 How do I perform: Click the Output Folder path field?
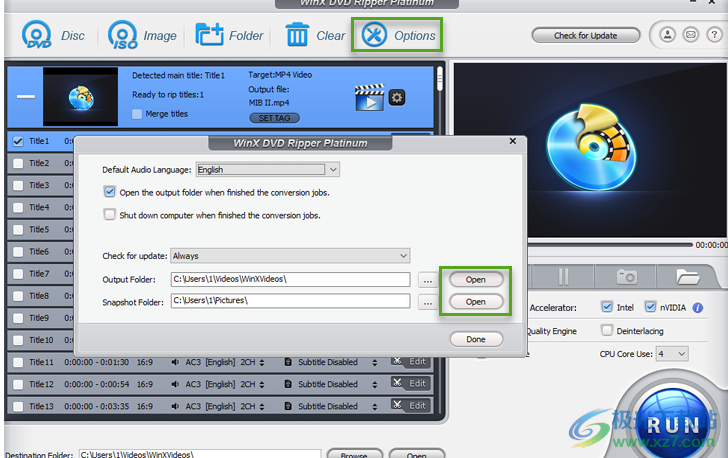coord(290,279)
